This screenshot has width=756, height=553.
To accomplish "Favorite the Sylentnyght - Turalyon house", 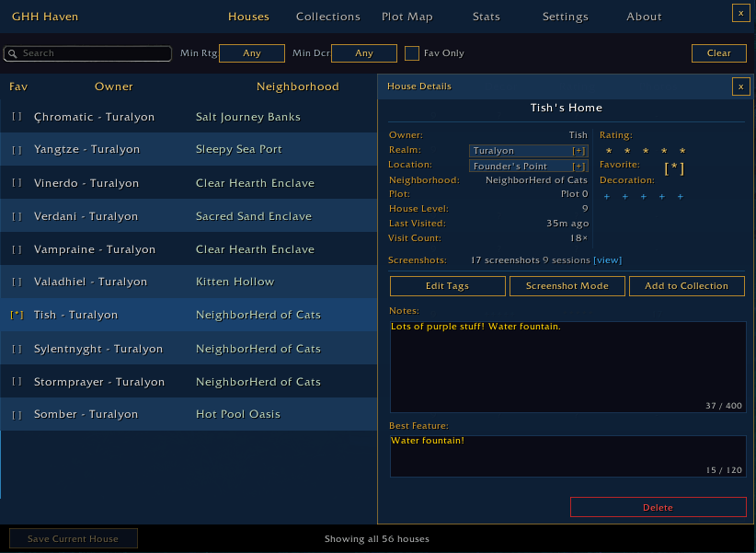I will click(x=17, y=349).
